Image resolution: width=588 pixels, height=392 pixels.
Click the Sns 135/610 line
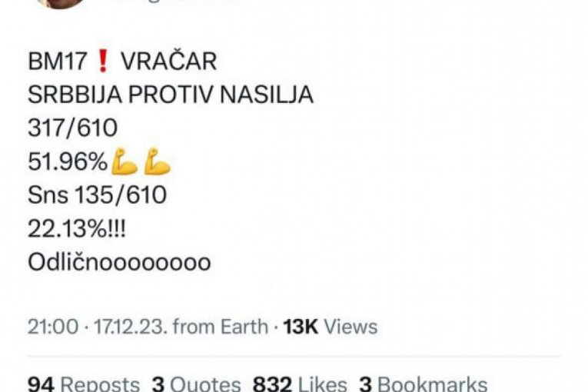coord(97,195)
